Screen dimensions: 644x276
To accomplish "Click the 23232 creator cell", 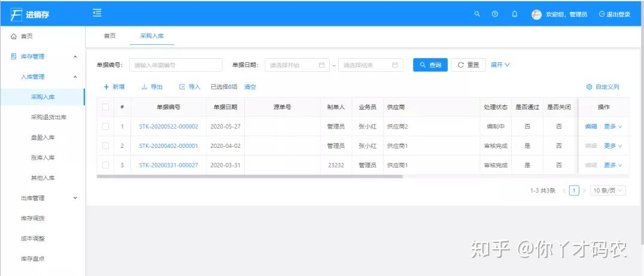I will click(336, 165).
